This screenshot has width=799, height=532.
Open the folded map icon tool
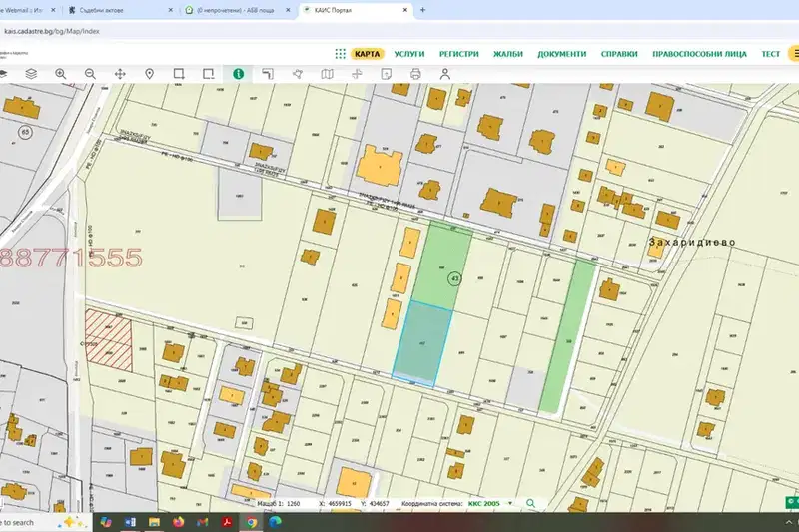tap(327, 74)
